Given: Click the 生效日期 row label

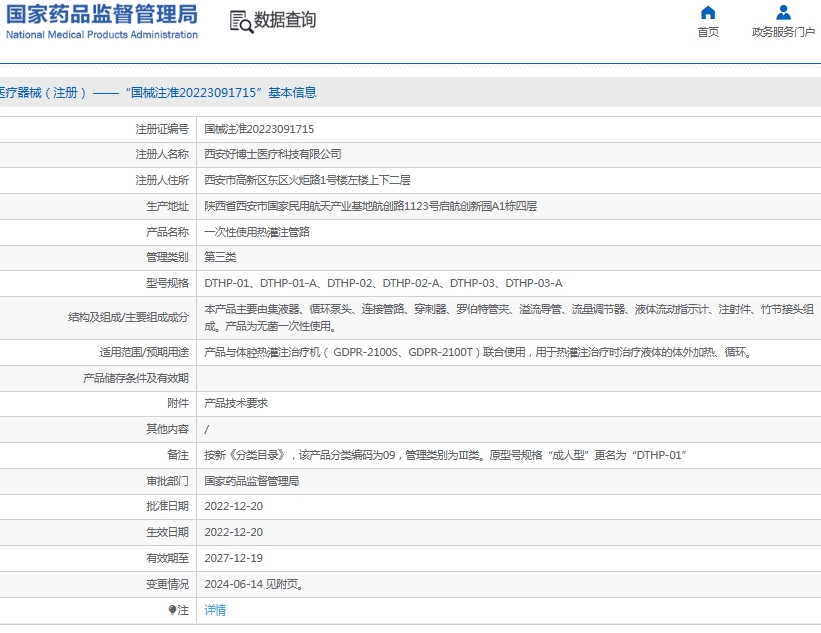Looking at the screenshot, I should coord(167,532).
